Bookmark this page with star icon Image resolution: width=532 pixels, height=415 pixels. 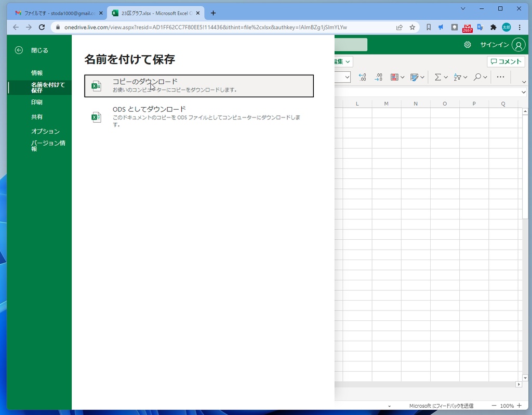(x=412, y=27)
